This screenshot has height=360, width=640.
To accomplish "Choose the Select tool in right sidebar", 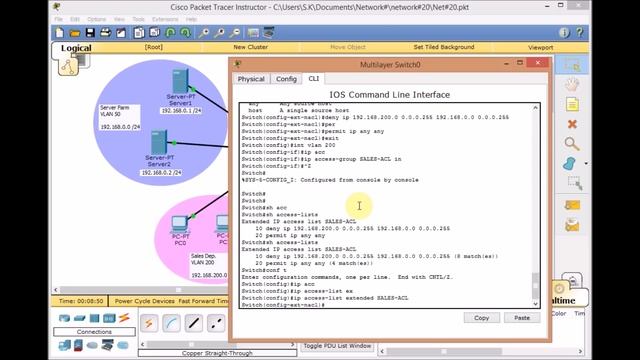I will point(572,65).
